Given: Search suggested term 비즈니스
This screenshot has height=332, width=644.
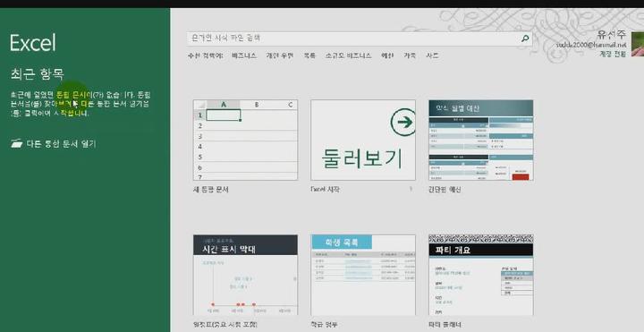Looking at the screenshot, I should tap(244, 55).
